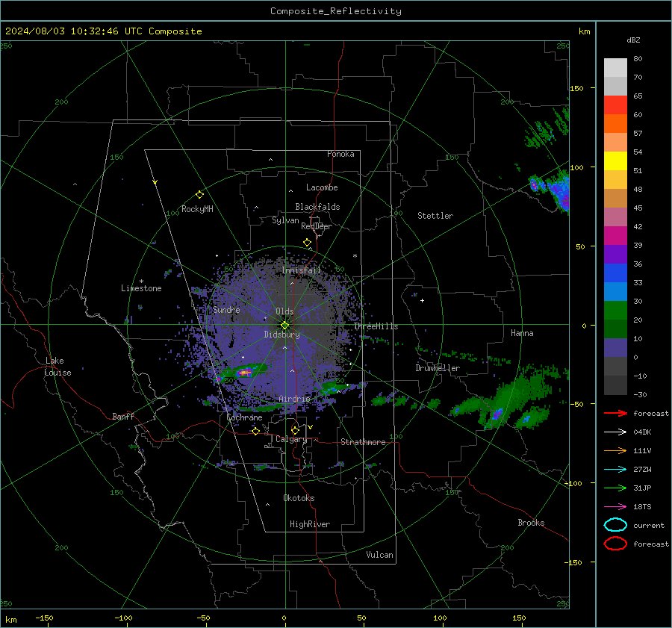The image size is (672, 628).
Task: Click the purple 39-36 dBZ color swatch
Action: tap(615, 255)
